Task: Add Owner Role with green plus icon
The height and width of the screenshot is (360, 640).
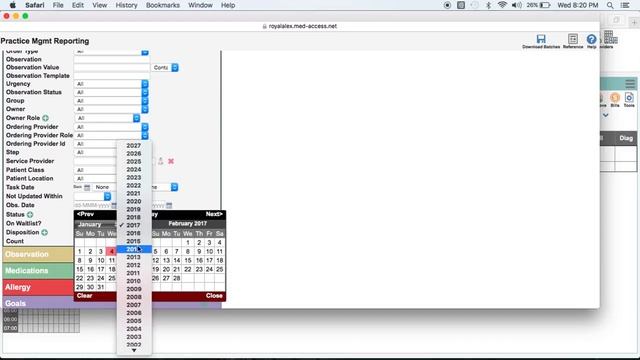Action: (x=45, y=118)
